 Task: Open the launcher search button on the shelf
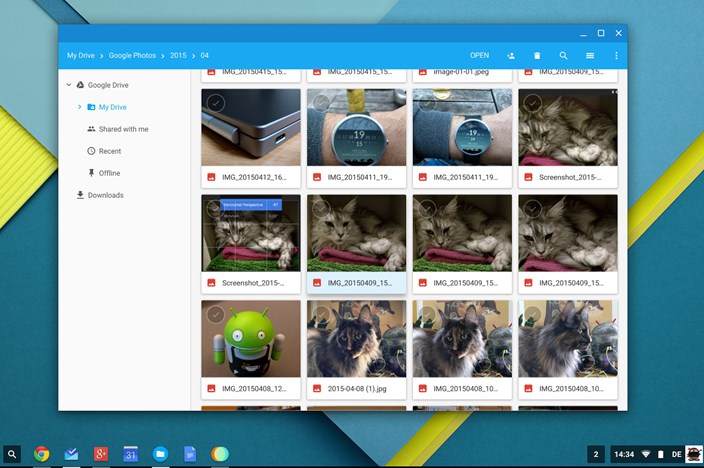(12, 454)
